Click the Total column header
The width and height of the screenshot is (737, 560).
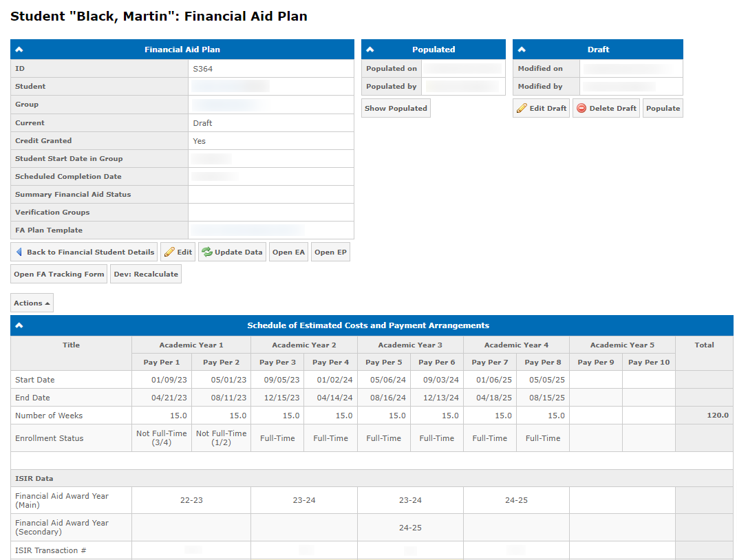pos(704,345)
